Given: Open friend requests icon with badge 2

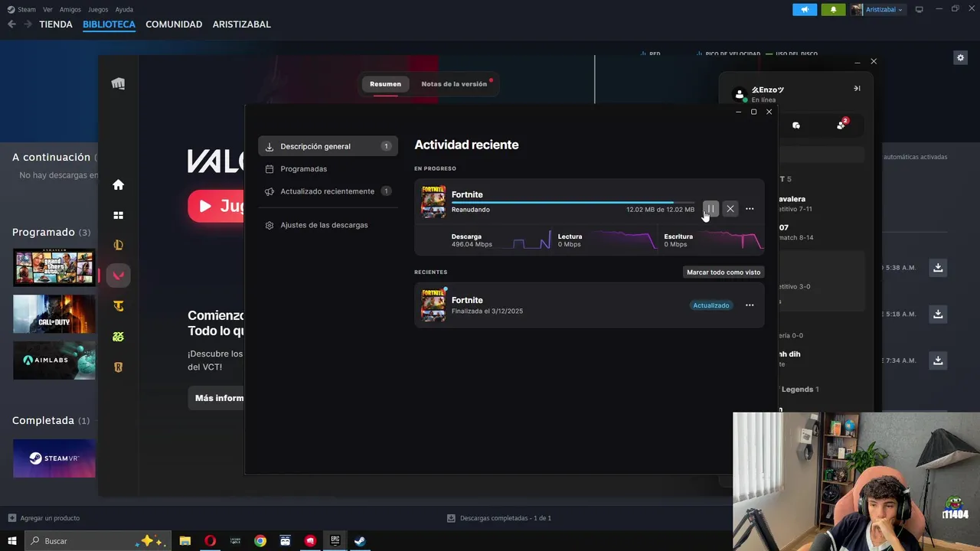Looking at the screenshot, I should pos(842,125).
